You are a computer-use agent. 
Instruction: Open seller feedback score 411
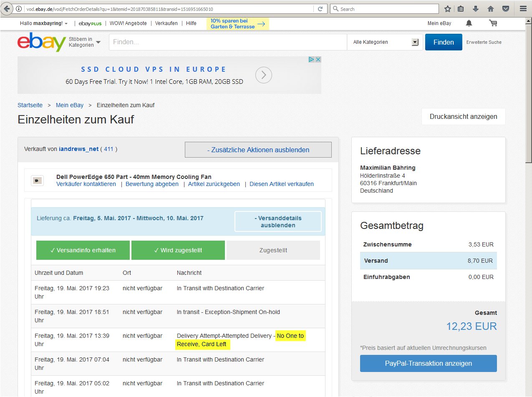point(108,149)
